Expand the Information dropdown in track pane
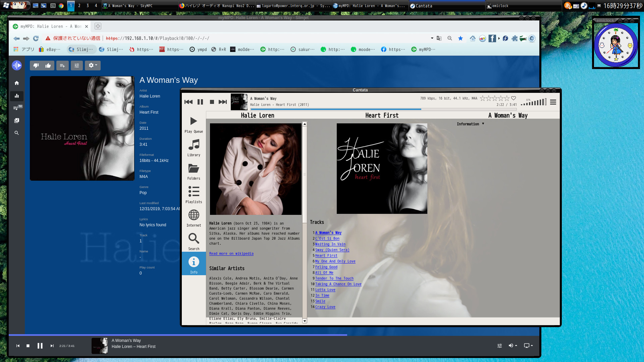The image size is (644, 362). (470, 124)
